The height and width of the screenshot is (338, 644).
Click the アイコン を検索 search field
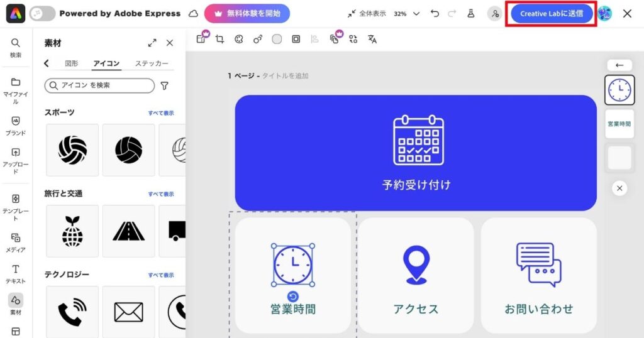pos(99,85)
